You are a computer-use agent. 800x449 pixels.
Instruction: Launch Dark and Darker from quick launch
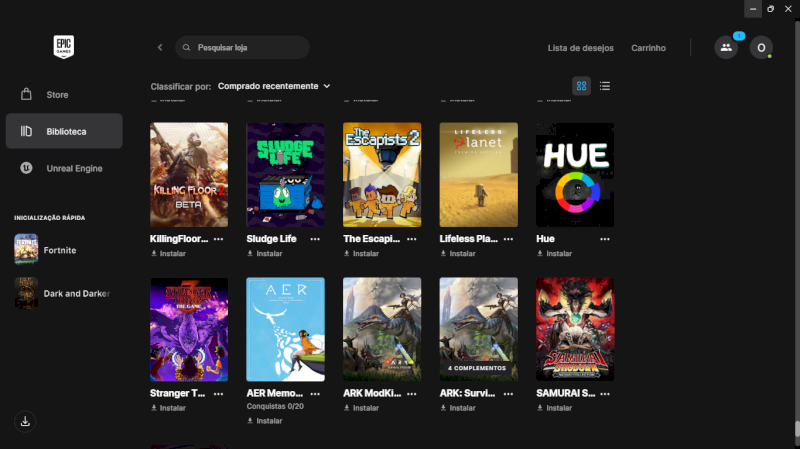click(62, 293)
